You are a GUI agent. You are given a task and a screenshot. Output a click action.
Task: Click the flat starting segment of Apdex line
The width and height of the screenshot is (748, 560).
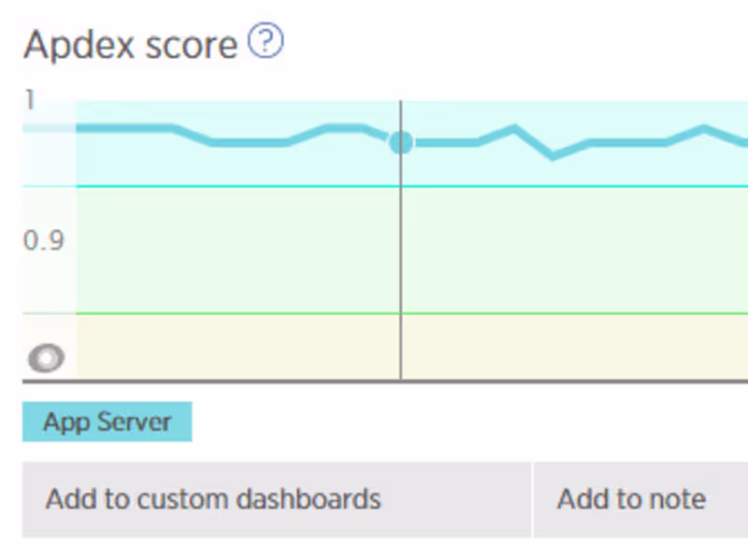[122, 127]
